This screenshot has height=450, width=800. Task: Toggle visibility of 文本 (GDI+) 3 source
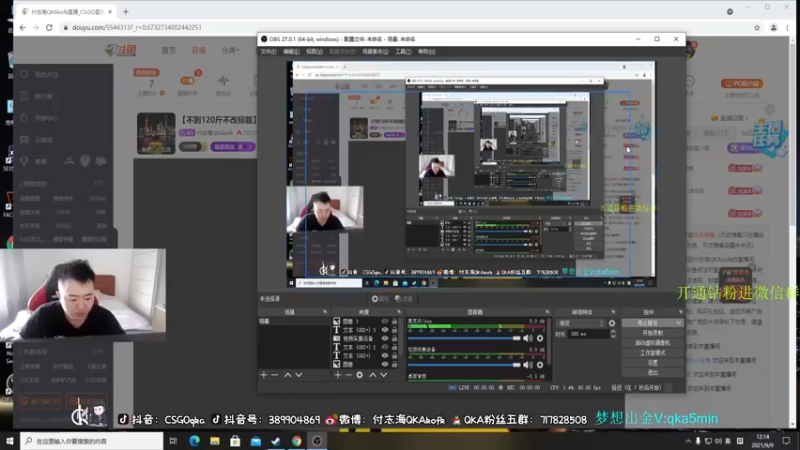385,330
